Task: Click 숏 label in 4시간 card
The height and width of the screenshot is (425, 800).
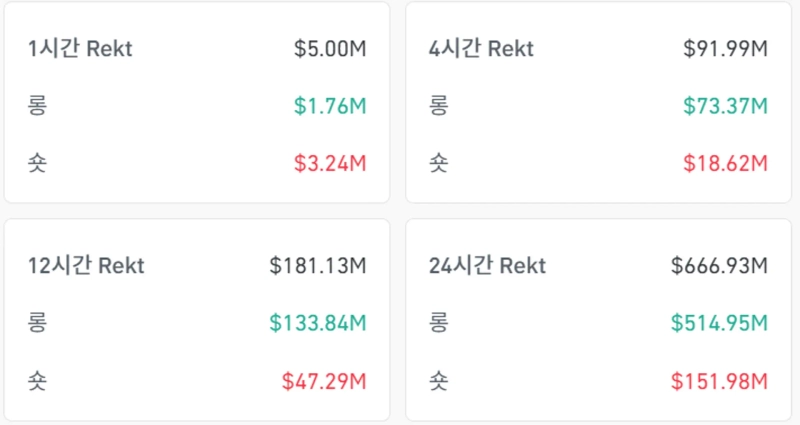Action: pos(439,163)
